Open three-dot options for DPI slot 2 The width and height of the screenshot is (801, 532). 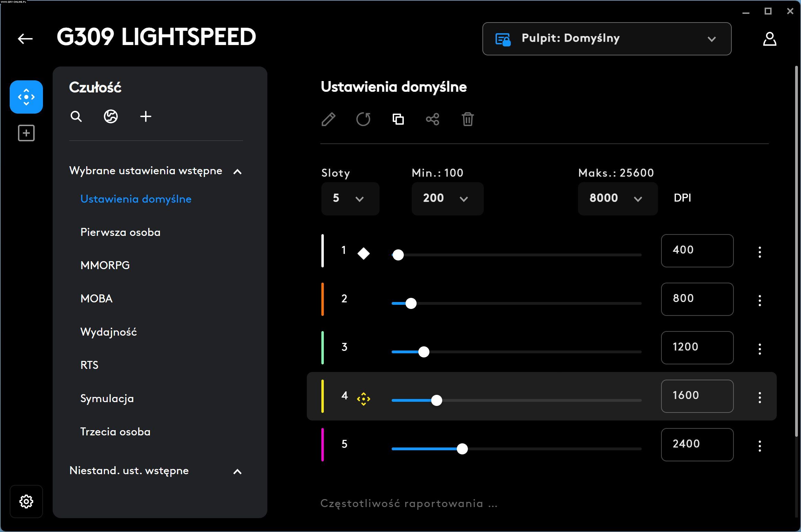pos(760,300)
